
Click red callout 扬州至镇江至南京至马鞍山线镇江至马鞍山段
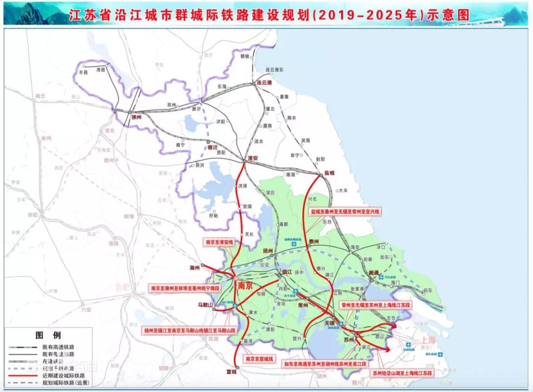[190, 330]
